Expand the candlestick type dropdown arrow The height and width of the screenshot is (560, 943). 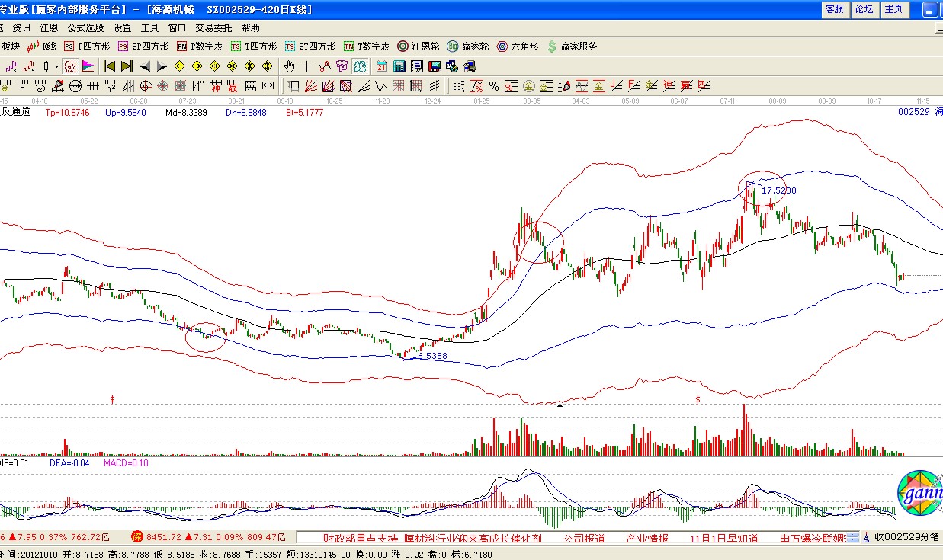pos(56,66)
